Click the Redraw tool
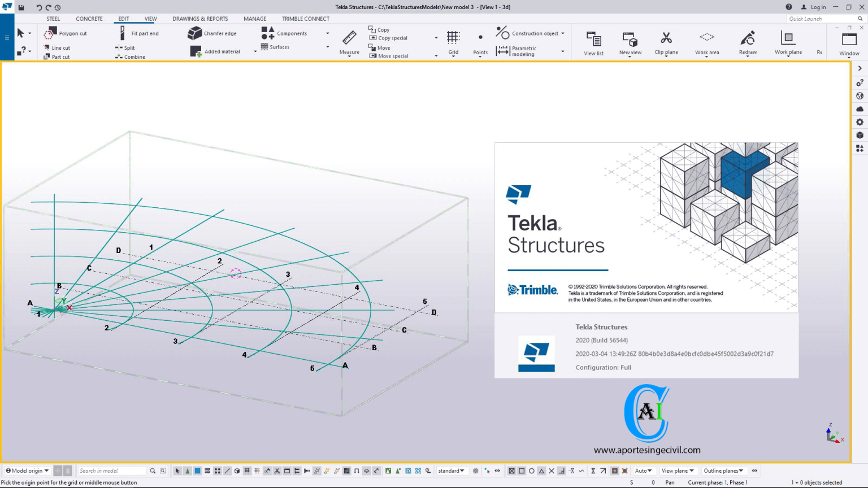The width and height of the screenshot is (868, 488). coord(748,43)
